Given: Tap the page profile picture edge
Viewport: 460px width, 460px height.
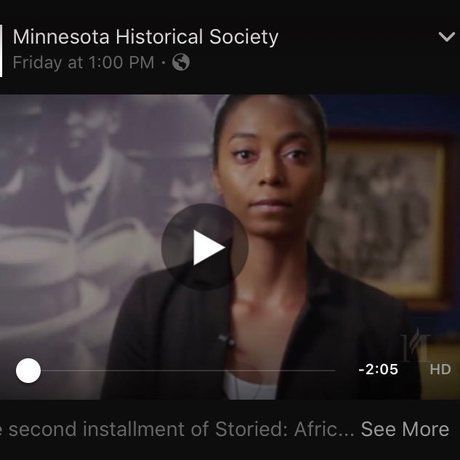Looking at the screenshot, I should pos(1,51).
